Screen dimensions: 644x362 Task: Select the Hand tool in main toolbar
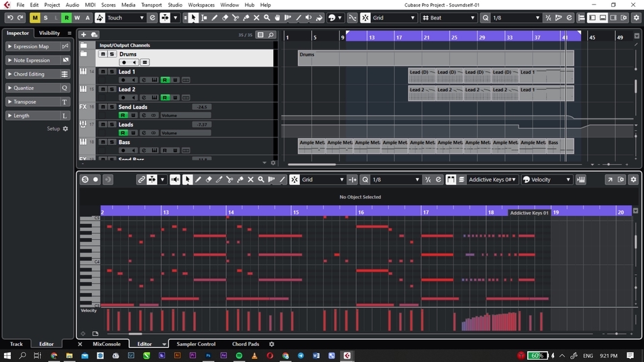[277, 17]
